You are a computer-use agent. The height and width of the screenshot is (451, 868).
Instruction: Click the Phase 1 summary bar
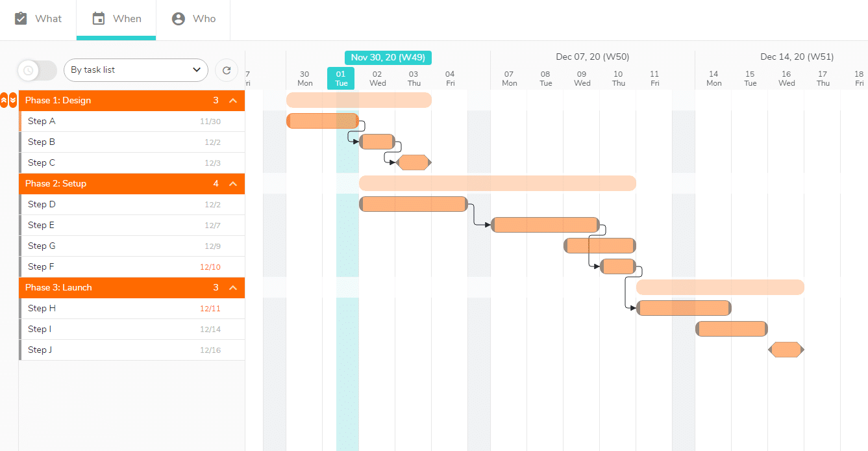[x=359, y=100]
